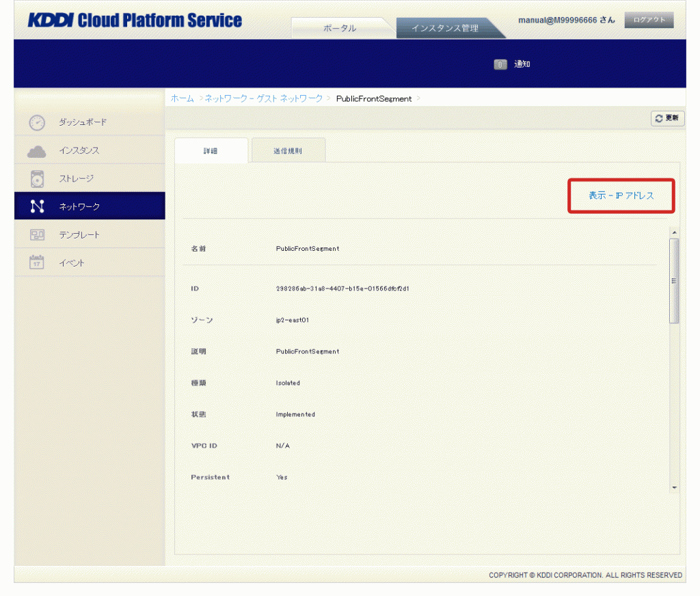
Task: Go to ホーム breadcrumb link
Action: [182, 98]
